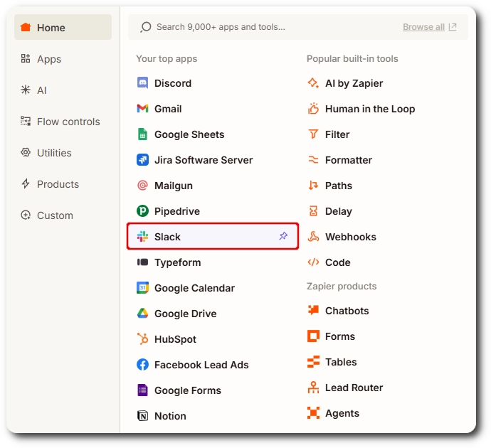Select Typeform label
This screenshot has height=448, width=491.
coord(178,262)
